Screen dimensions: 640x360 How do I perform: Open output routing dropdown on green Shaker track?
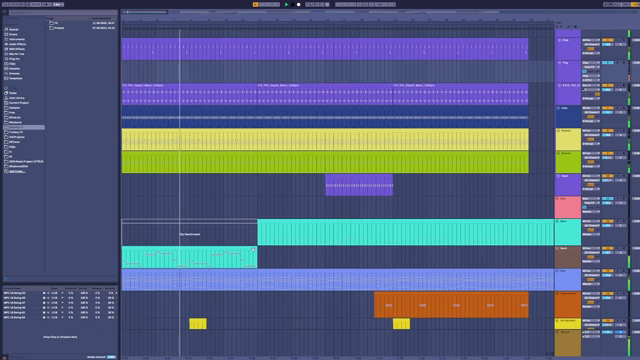pyautogui.click(x=591, y=167)
